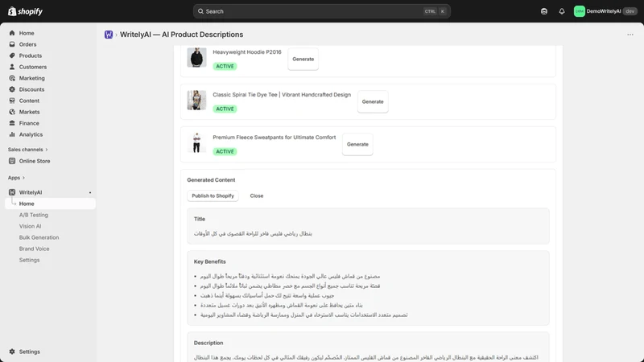Open notifications bell

click(x=561, y=11)
